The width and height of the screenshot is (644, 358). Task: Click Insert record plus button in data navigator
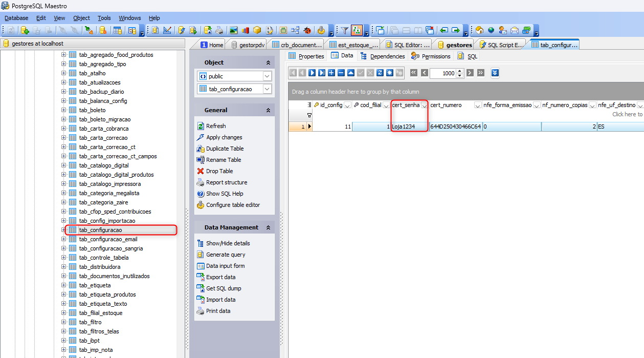[331, 73]
